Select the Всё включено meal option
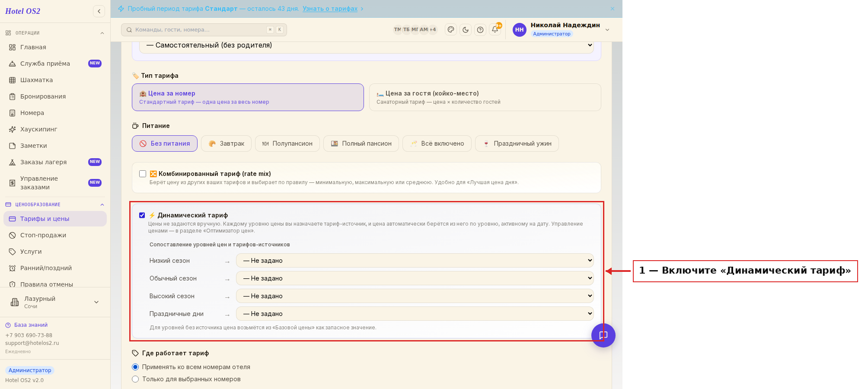This screenshot has width=868, height=389. (x=437, y=143)
